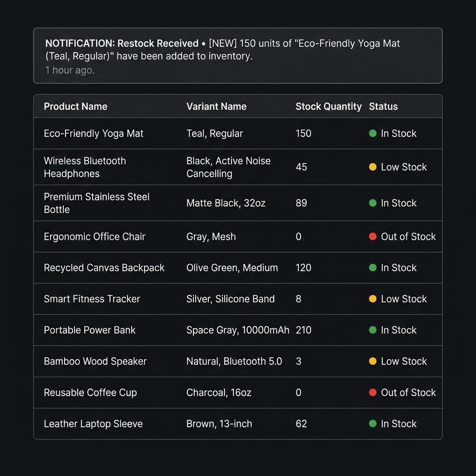This screenshot has height=476, width=476.
Task: Select the Status column header
Action: (383, 106)
